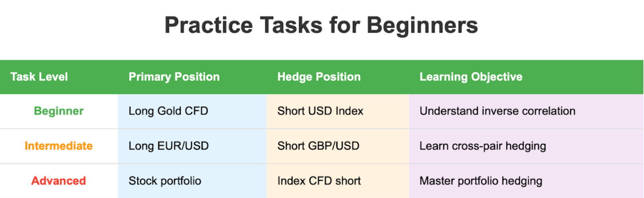The width and height of the screenshot is (644, 198).
Task: Select the Master portfolio hedging cell
Action: [x=481, y=181]
